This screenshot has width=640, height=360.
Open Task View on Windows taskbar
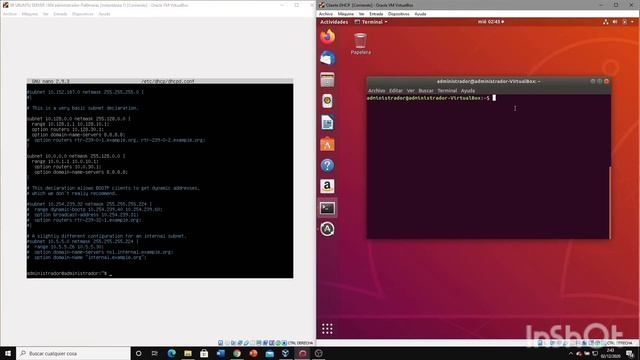[x=155, y=353]
